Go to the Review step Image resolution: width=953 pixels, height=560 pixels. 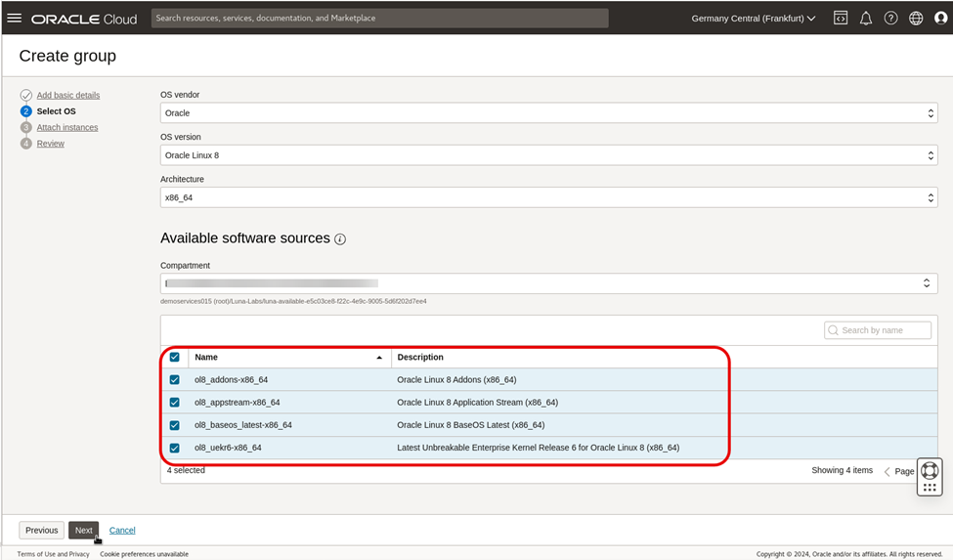click(x=51, y=144)
